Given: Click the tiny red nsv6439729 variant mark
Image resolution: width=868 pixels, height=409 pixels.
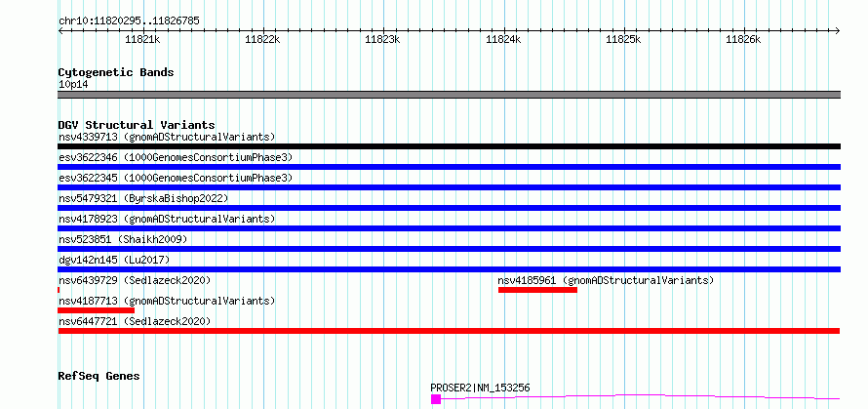Looking at the screenshot, I should (x=59, y=290).
